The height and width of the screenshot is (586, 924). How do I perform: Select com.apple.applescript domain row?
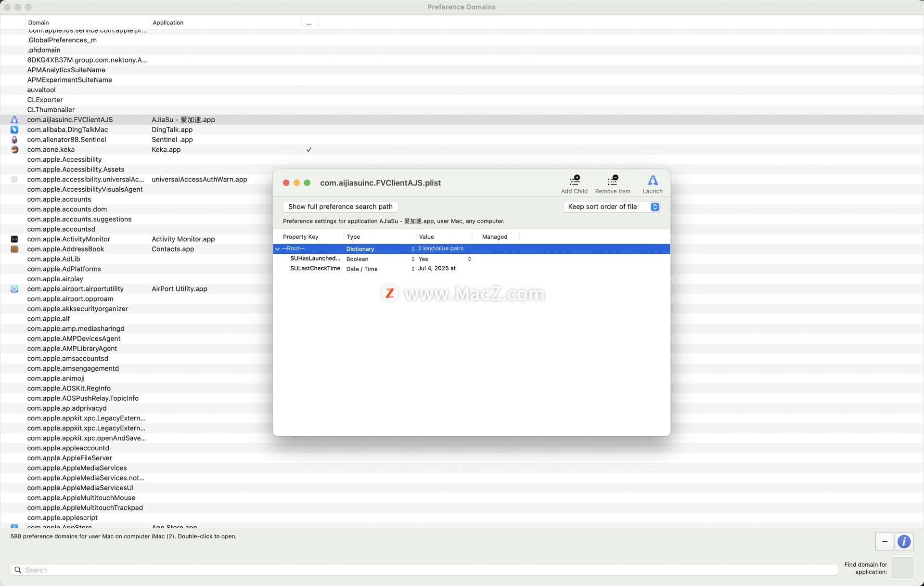point(462,518)
